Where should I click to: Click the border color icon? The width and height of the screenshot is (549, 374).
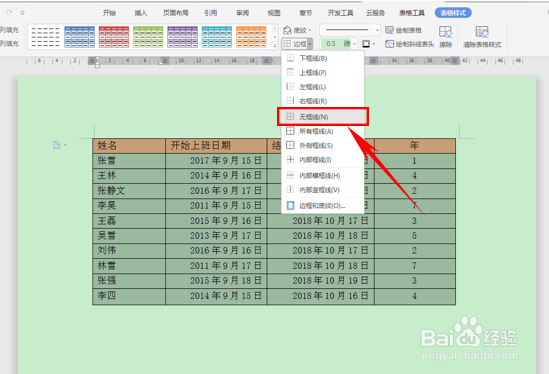coord(366,44)
